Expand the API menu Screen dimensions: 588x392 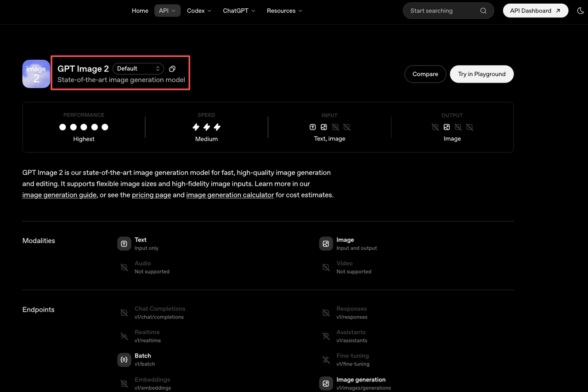tap(167, 11)
